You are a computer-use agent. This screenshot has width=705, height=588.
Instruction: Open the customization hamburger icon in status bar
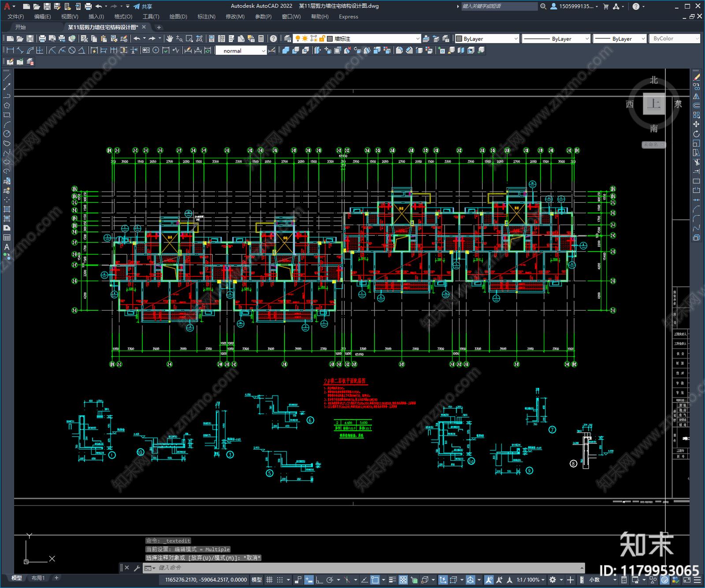point(698,580)
